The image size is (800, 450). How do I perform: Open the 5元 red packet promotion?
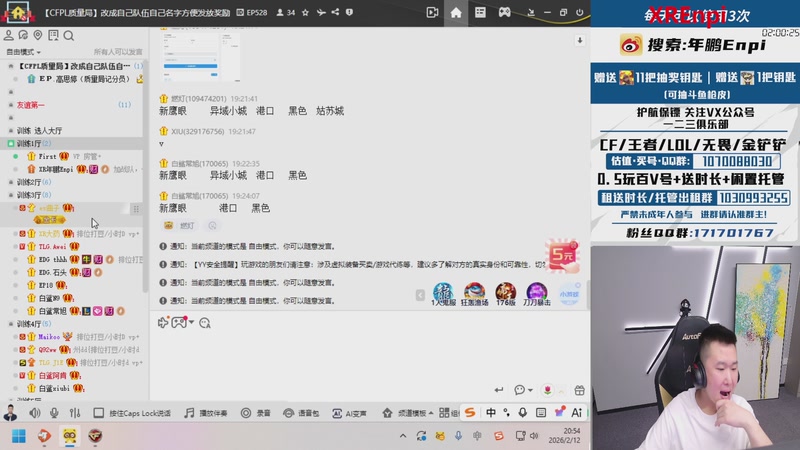click(x=563, y=255)
